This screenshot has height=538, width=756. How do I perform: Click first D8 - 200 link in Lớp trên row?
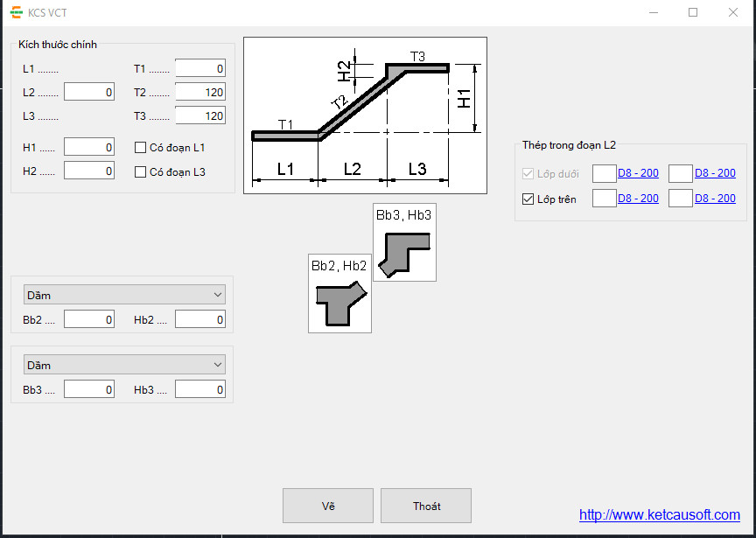point(638,199)
